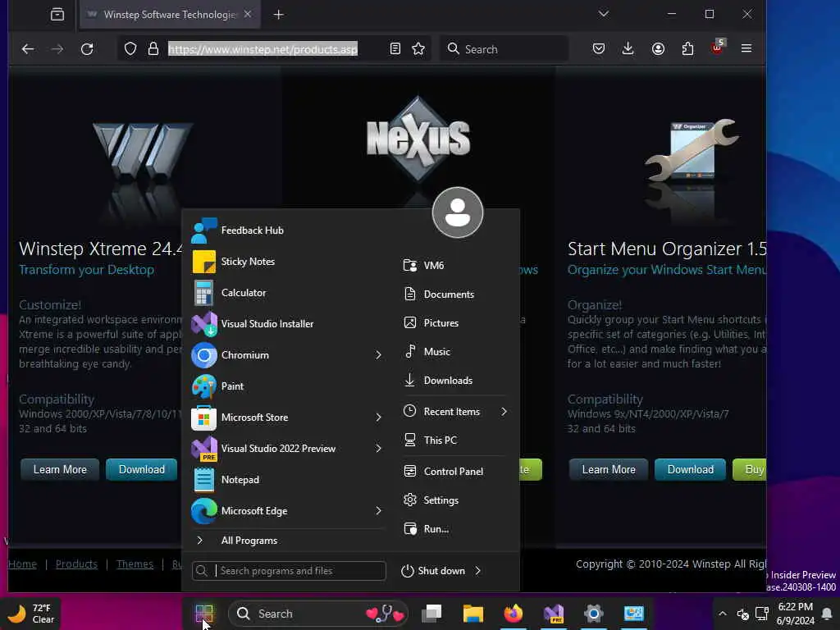The width and height of the screenshot is (840, 630).
Task: Open the Products footer link
Action: coord(76,564)
